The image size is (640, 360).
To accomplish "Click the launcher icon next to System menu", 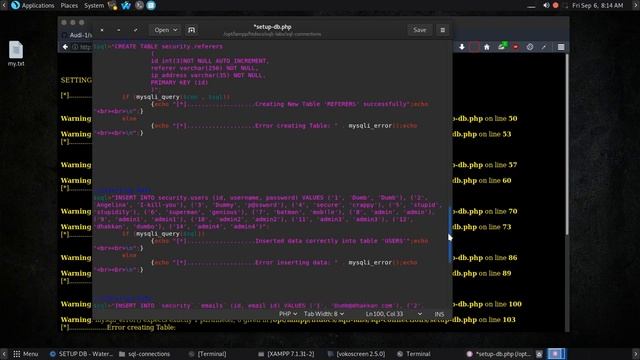I will [112, 5].
